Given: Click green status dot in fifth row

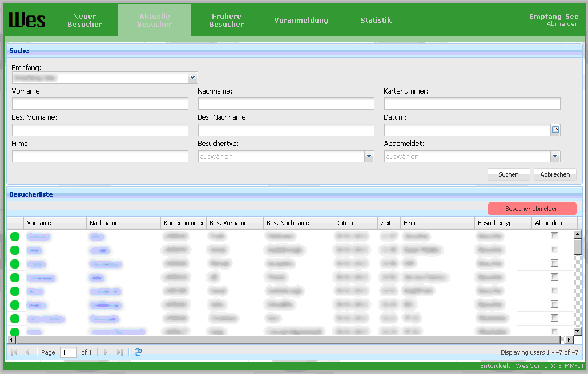Looking at the screenshot, I should (x=15, y=291).
